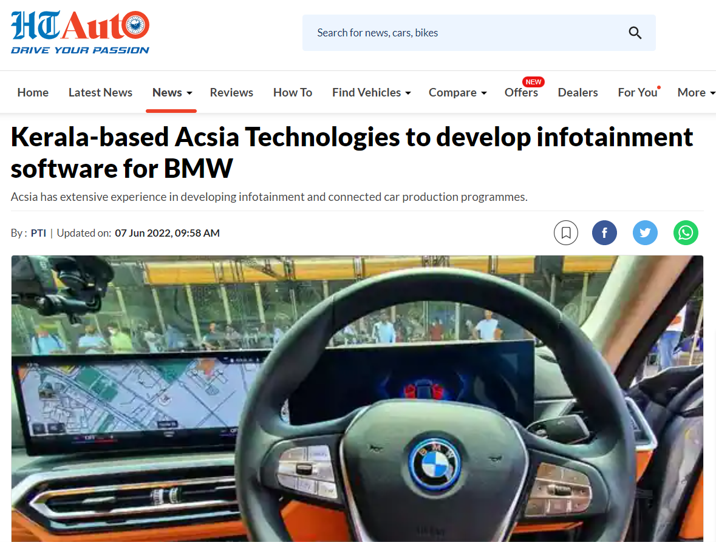
Task: Open the For You section
Action: (x=637, y=93)
